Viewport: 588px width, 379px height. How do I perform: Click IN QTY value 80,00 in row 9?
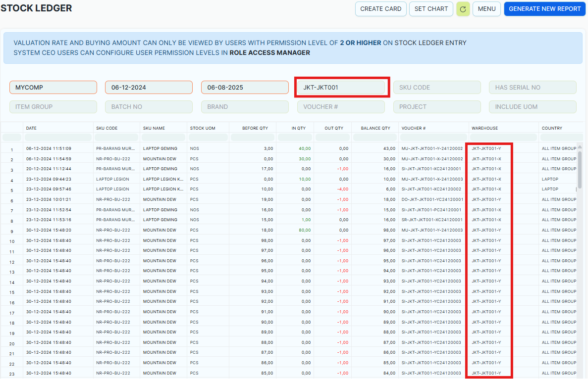click(305, 230)
